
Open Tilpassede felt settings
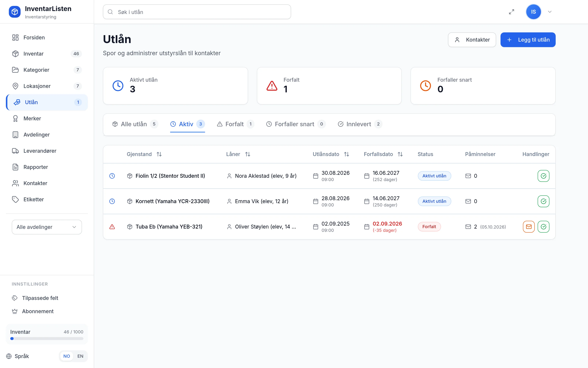point(47,298)
